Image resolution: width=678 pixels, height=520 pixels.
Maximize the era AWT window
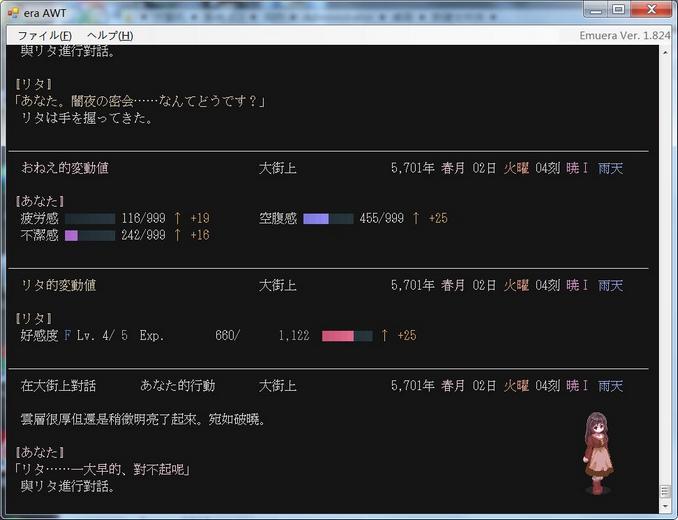pos(619,10)
